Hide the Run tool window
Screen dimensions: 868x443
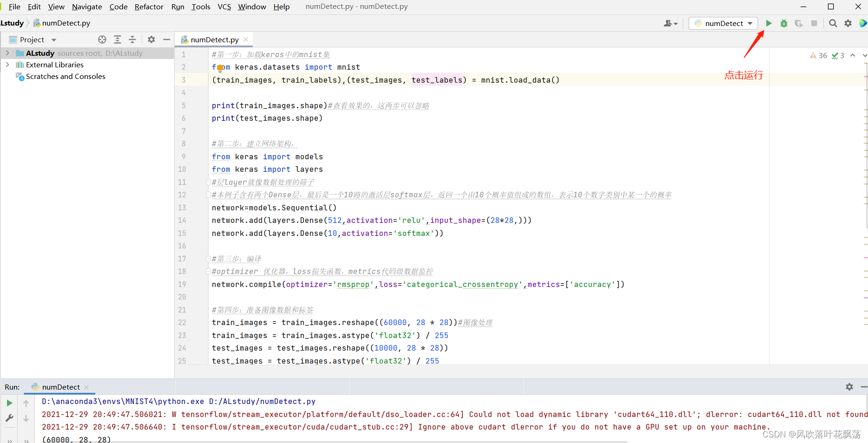tap(864, 387)
